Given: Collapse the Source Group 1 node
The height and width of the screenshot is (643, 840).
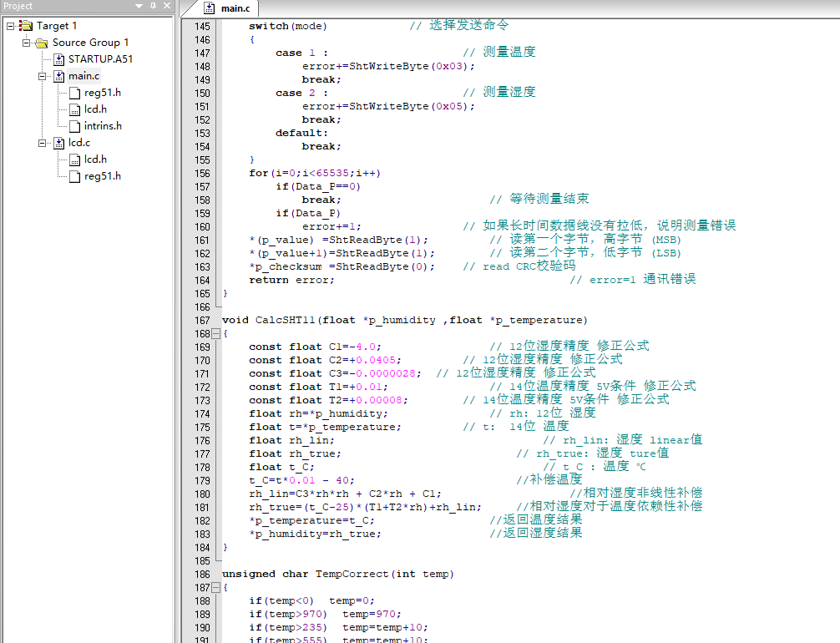Looking at the screenshot, I should pos(26,43).
